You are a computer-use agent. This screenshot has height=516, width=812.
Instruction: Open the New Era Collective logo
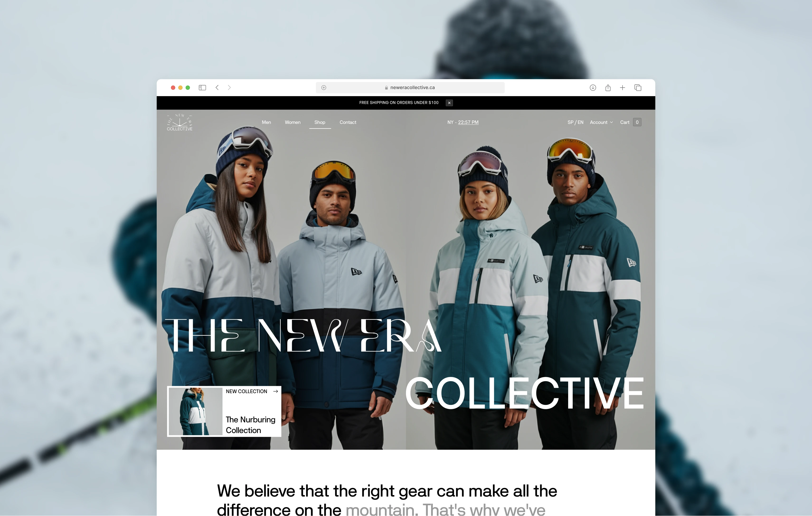pyautogui.click(x=180, y=122)
